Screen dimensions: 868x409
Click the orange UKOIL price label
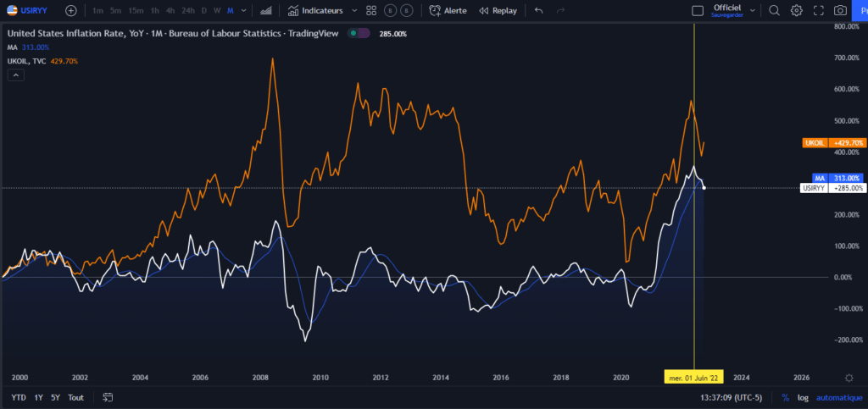click(x=833, y=142)
